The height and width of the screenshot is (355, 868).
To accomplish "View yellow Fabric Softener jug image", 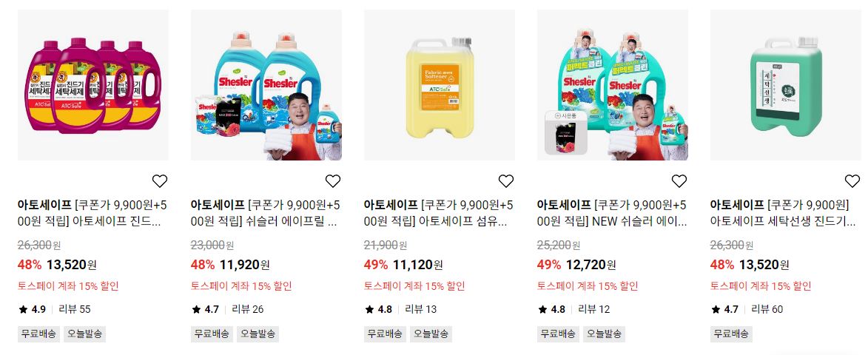I will click(x=440, y=85).
